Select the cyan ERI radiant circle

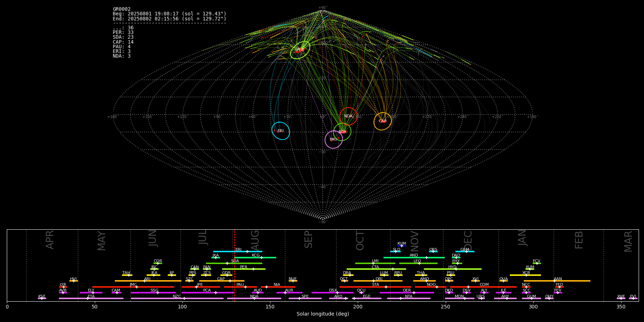[280, 131]
